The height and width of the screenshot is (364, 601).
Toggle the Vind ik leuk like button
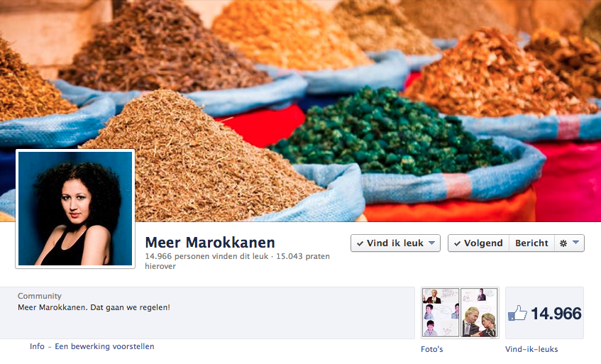click(395, 243)
